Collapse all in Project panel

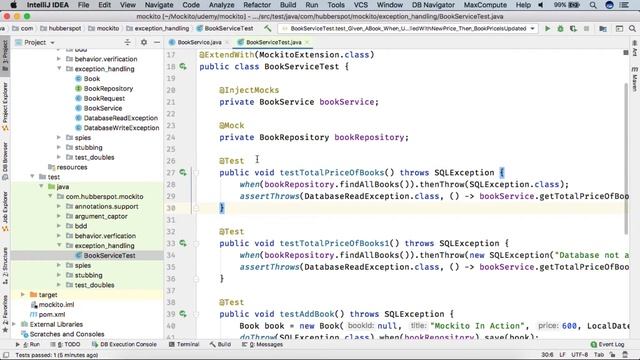pos(127,42)
